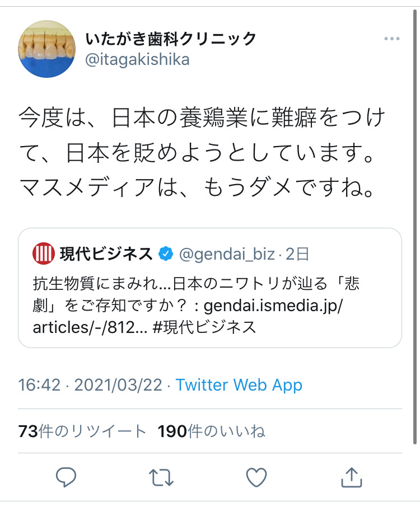
Task: Click the tooth profile picture
Action: tap(48, 51)
